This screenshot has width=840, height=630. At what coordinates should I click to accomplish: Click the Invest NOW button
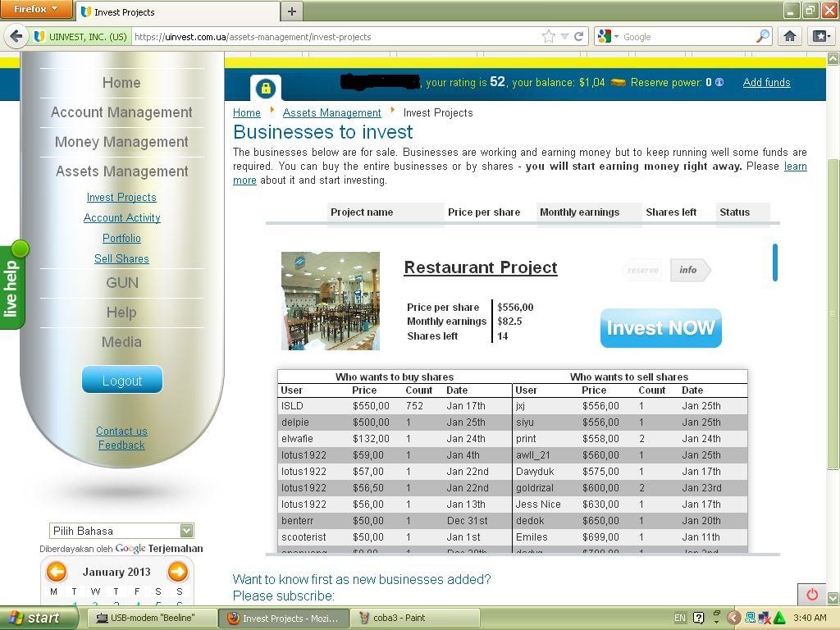coord(660,328)
